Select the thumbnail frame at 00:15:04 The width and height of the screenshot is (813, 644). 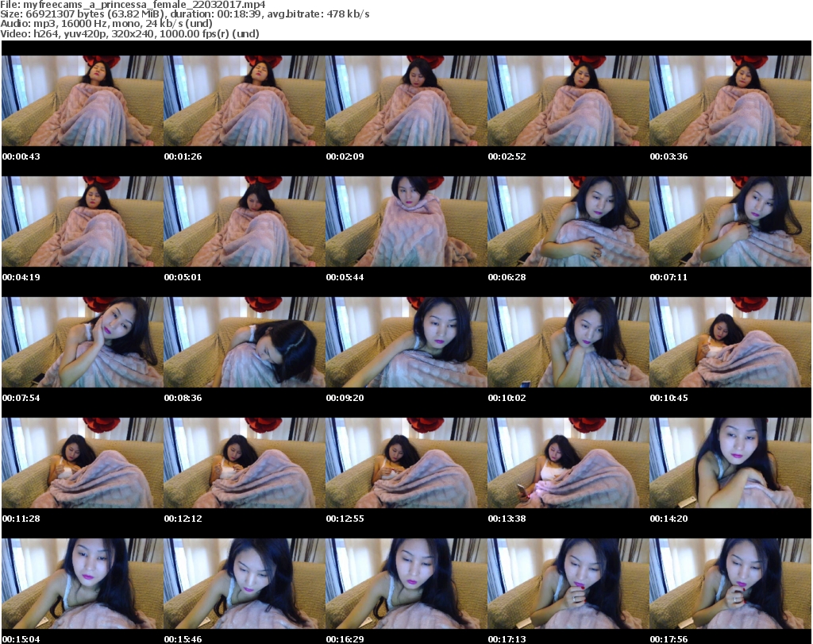coord(83,584)
